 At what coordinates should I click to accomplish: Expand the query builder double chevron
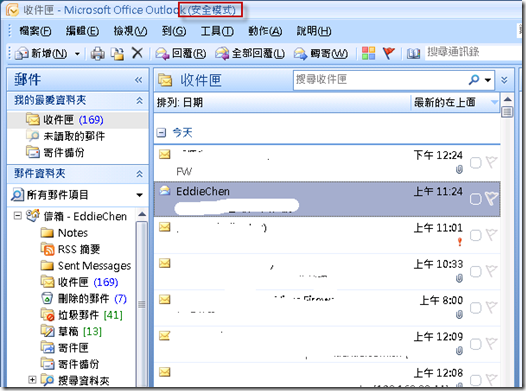(x=504, y=80)
